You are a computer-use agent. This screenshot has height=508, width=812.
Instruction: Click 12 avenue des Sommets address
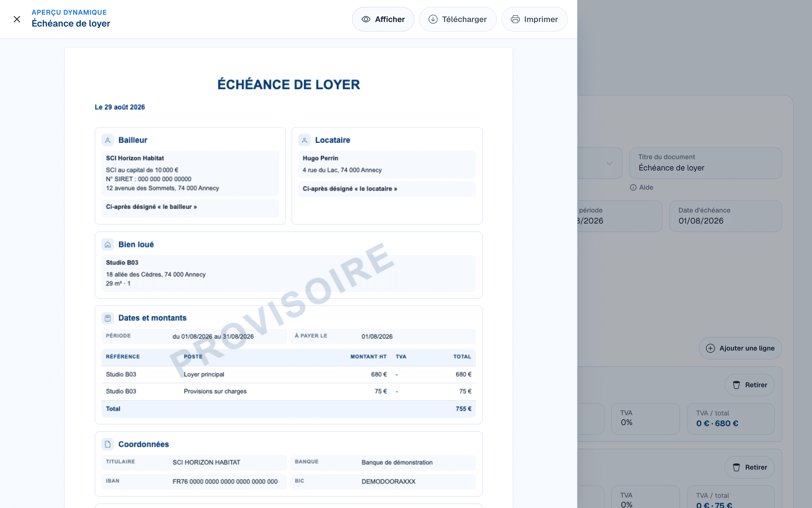pos(162,188)
